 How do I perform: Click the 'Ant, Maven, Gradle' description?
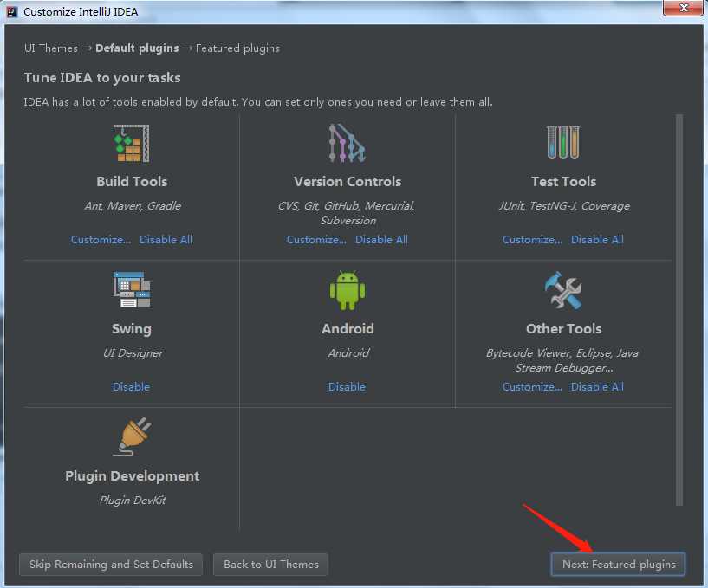pos(133,206)
